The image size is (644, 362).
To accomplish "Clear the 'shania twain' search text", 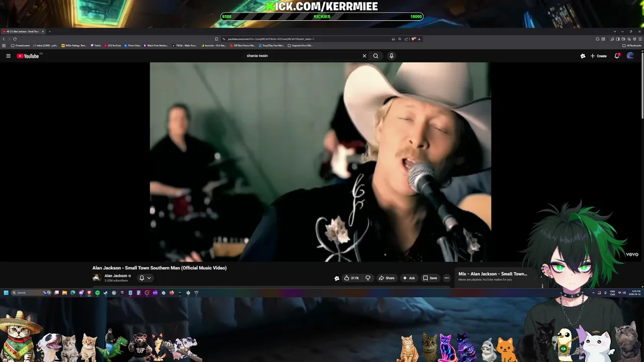I will click(364, 56).
